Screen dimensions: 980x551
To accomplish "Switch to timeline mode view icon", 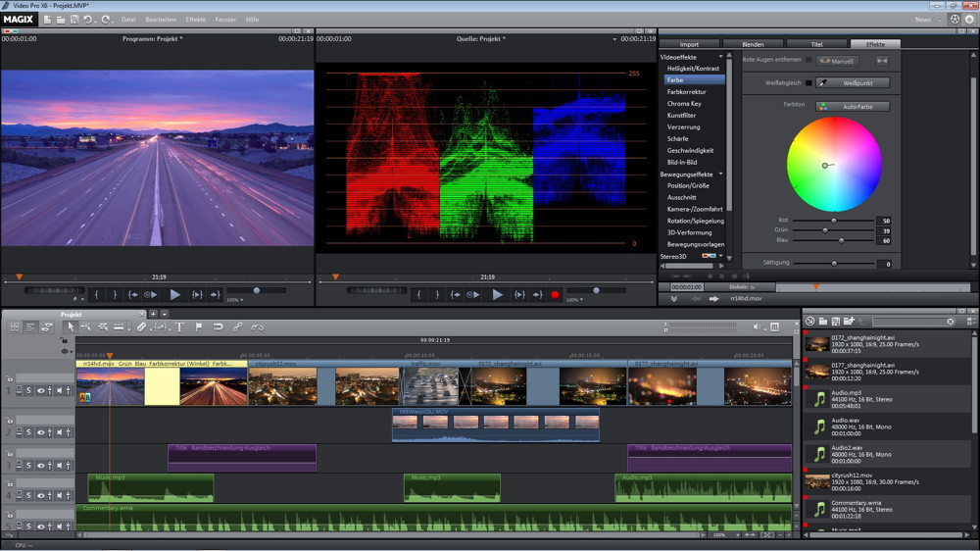I will point(30,327).
